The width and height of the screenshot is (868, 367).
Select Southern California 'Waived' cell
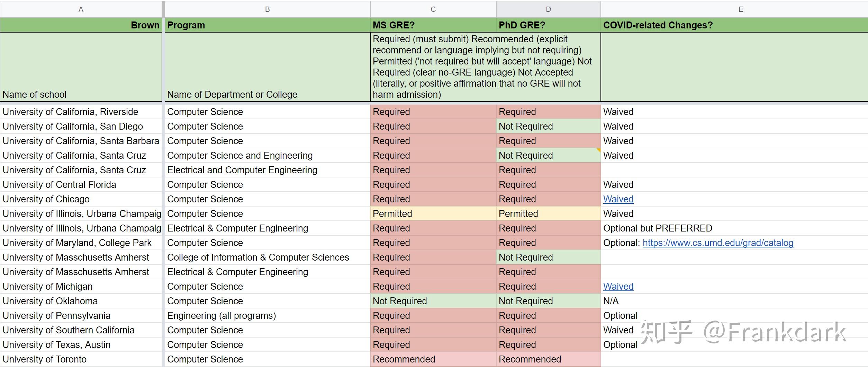coord(734,330)
